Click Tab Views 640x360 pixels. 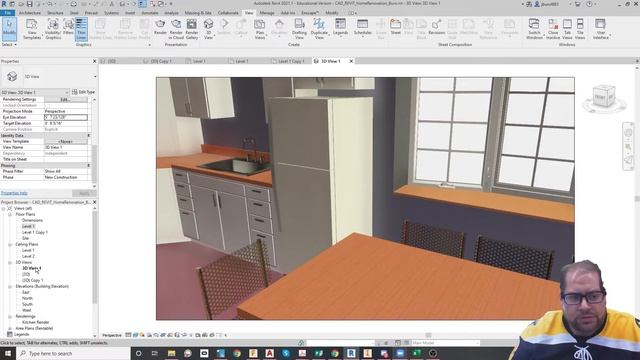click(x=567, y=29)
